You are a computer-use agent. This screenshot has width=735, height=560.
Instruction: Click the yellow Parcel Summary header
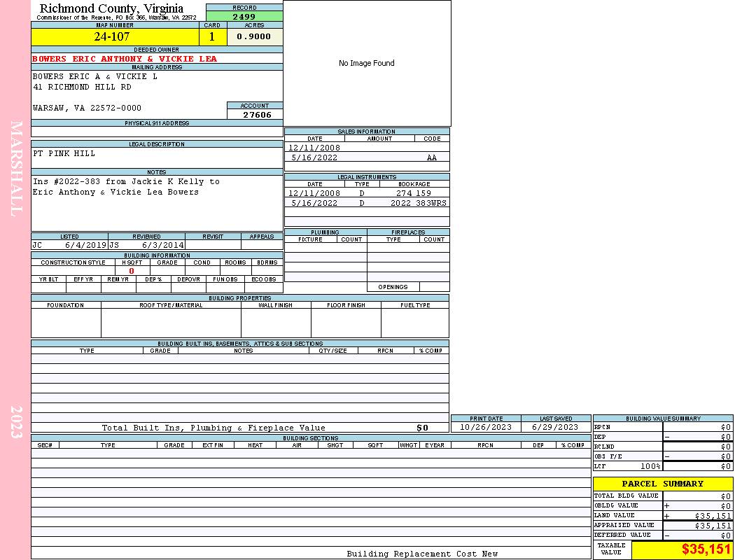[x=662, y=484]
